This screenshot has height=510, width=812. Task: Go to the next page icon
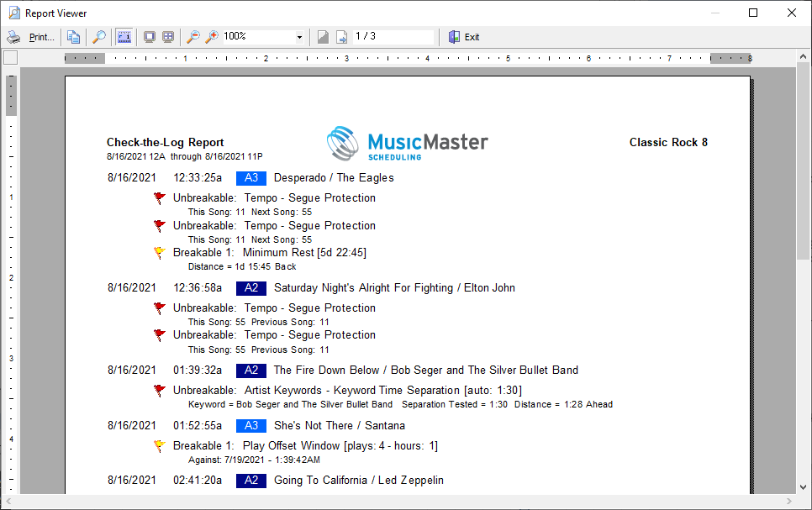(x=342, y=37)
